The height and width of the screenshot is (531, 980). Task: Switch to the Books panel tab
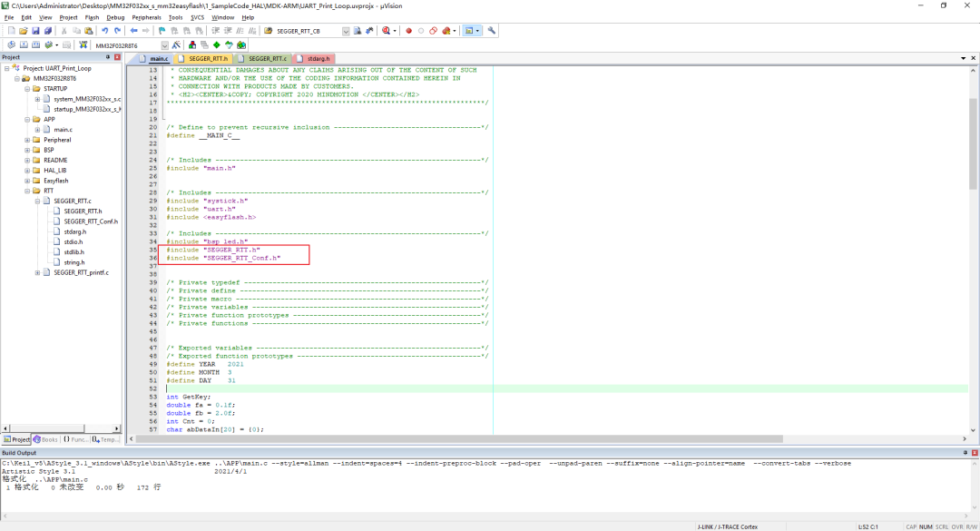(45, 439)
